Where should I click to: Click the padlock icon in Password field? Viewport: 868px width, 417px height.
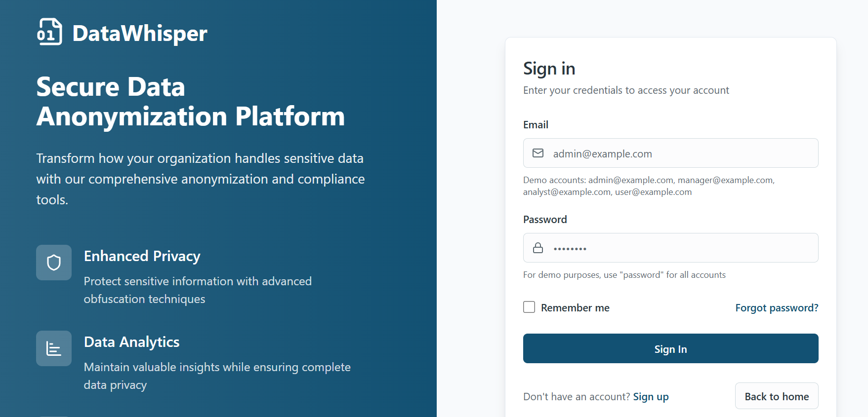point(538,248)
